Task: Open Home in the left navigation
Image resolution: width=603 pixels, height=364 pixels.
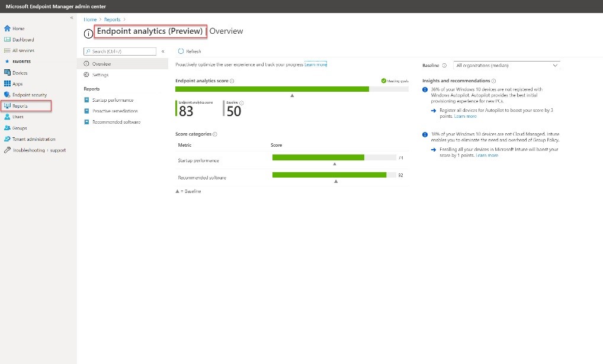Action: pyautogui.click(x=18, y=28)
